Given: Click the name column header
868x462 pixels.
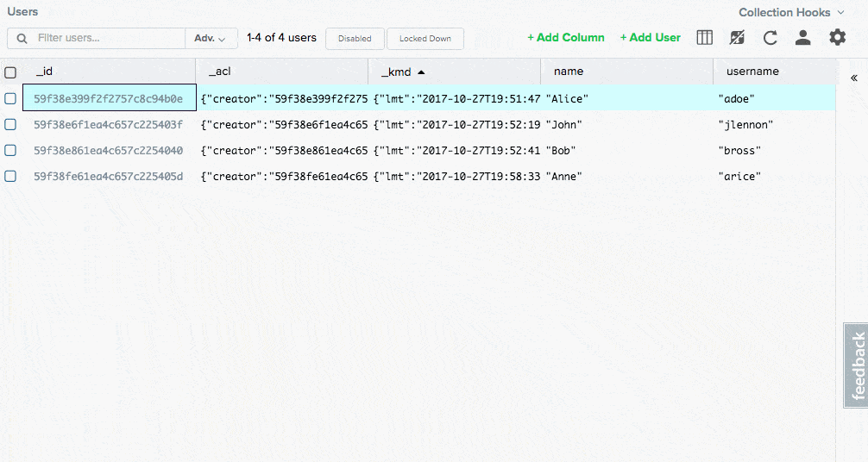Looking at the screenshot, I should coord(569,72).
